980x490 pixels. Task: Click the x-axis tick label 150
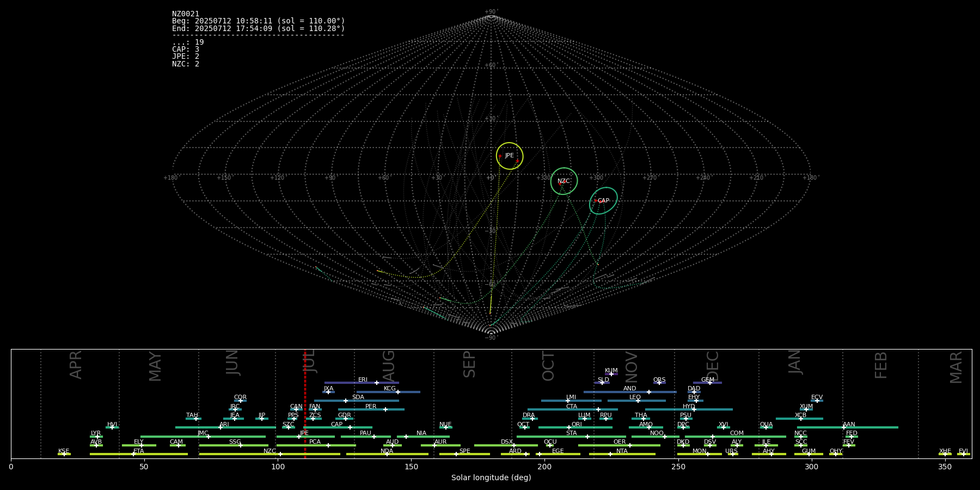pos(411,467)
